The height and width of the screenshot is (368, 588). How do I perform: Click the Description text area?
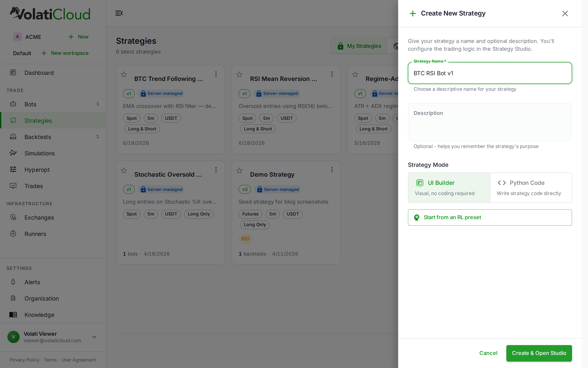tap(490, 122)
